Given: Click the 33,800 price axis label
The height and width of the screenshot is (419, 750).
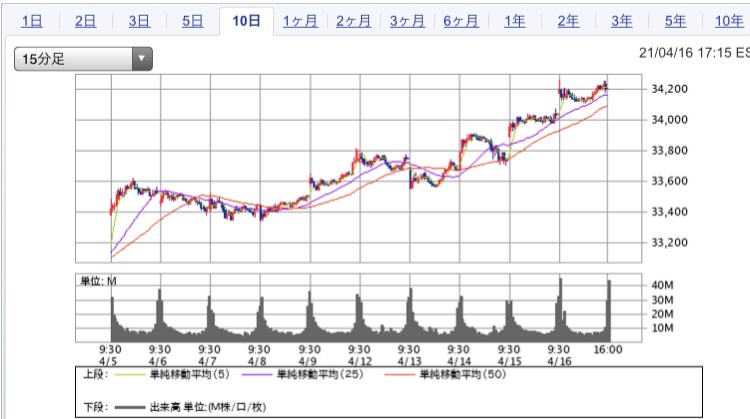Looking at the screenshot, I should (x=670, y=150).
